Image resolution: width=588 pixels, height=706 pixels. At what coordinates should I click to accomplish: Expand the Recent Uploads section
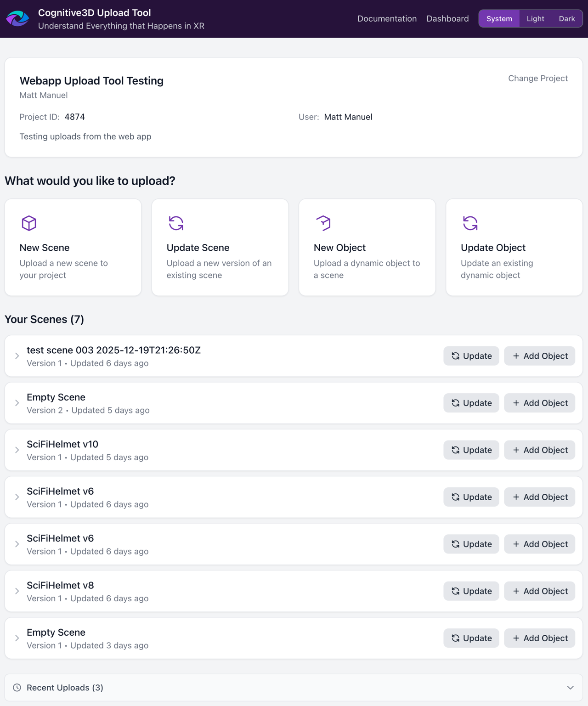pyautogui.click(x=570, y=687)
